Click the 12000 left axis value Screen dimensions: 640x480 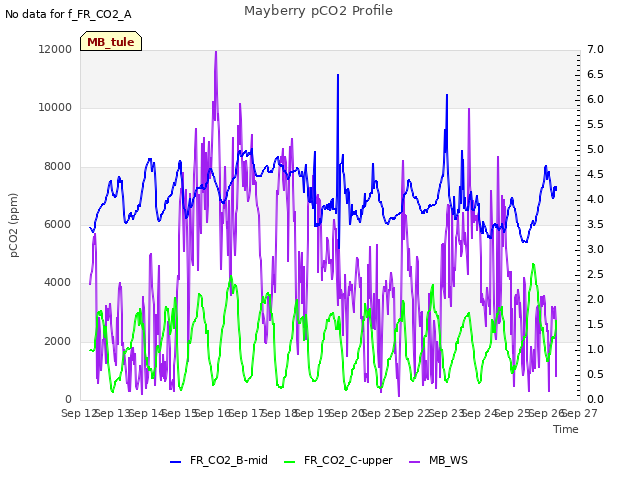coord(55,49)
